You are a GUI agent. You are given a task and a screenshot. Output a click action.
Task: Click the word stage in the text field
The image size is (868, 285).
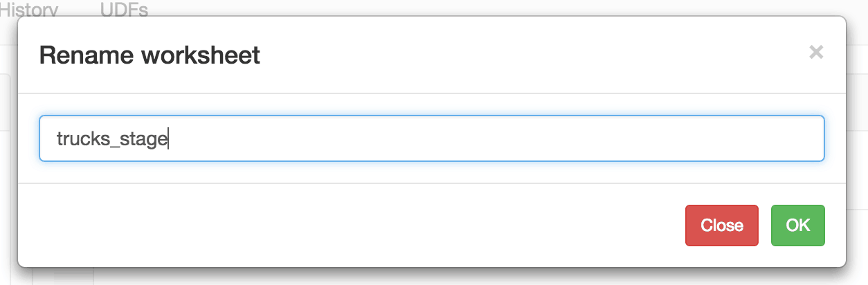(144, 139)
